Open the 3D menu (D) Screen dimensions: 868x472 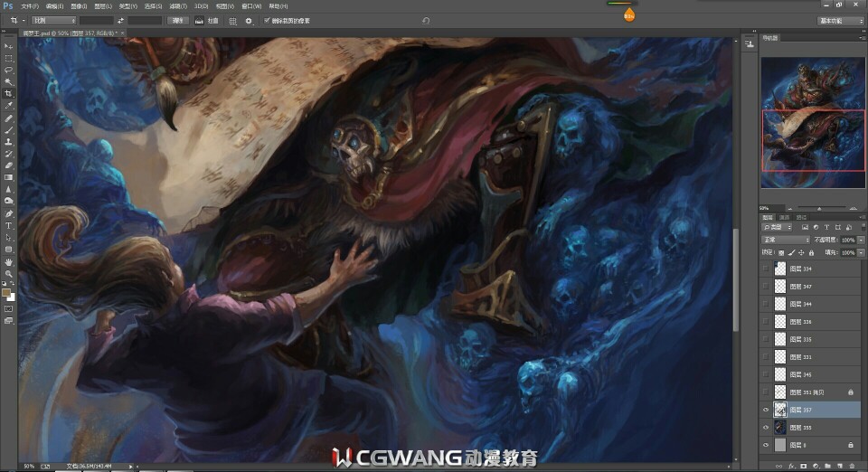201,6
